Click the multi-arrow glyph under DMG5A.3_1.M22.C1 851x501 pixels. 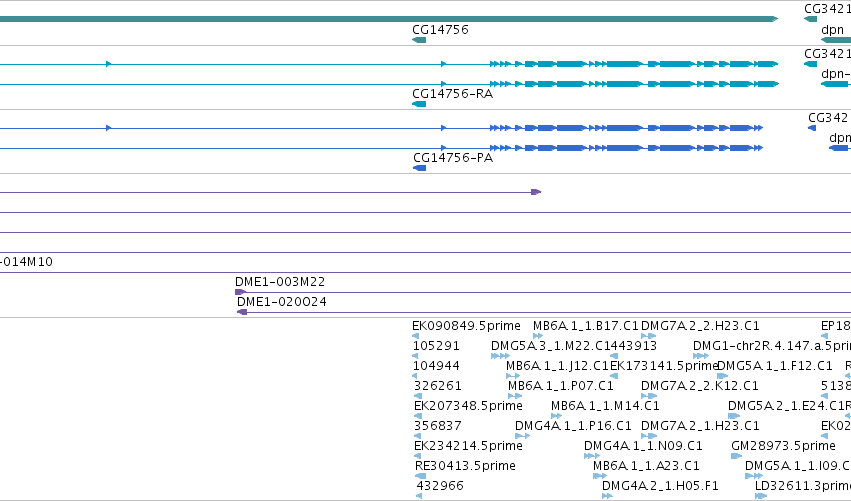[x=500, y=356]
